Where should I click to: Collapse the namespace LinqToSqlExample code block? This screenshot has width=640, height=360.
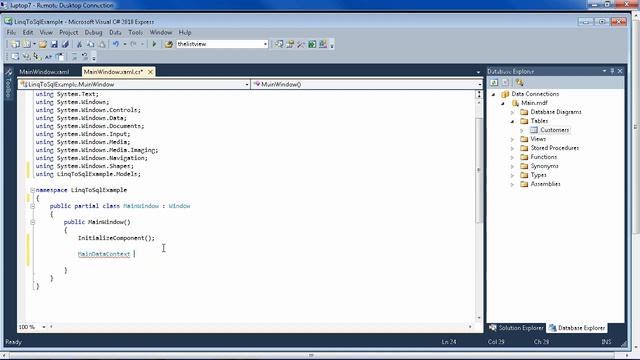[x=32, y=190]
